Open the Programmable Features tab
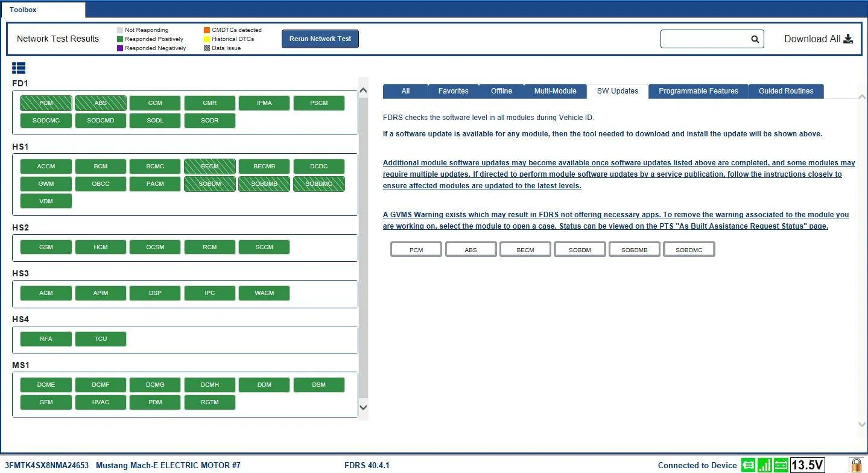Image resolution: width=868 pixels, height=473 pixels. 699,91
